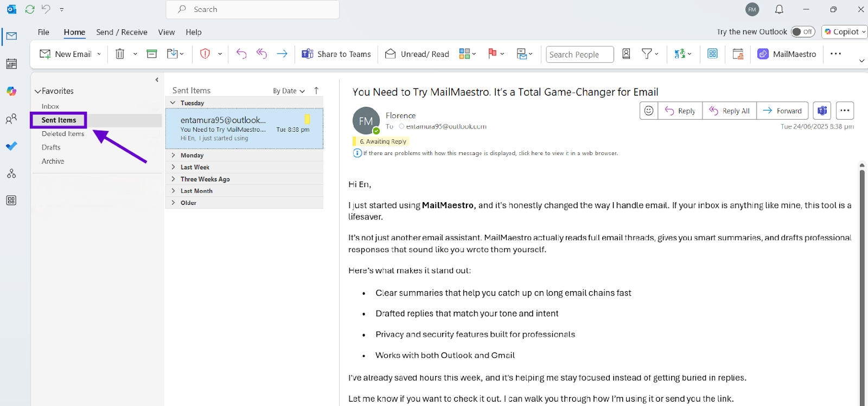Click Share to Teams button
Viewport: 868px width, 406px height.
coord(336,54)
